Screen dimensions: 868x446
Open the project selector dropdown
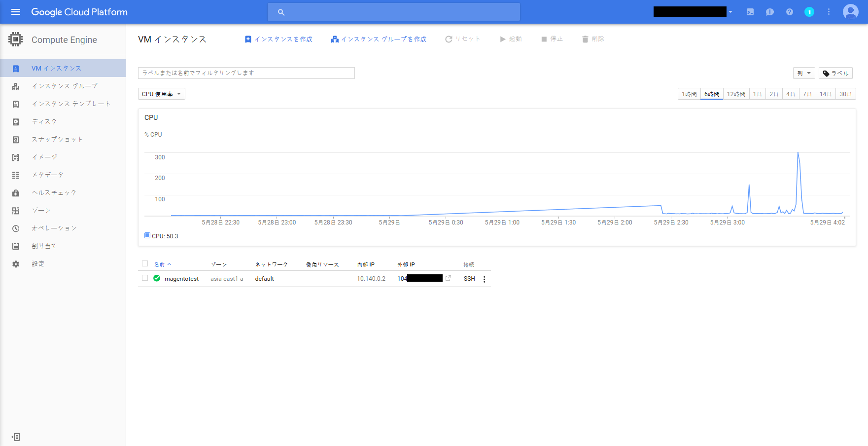730,11
